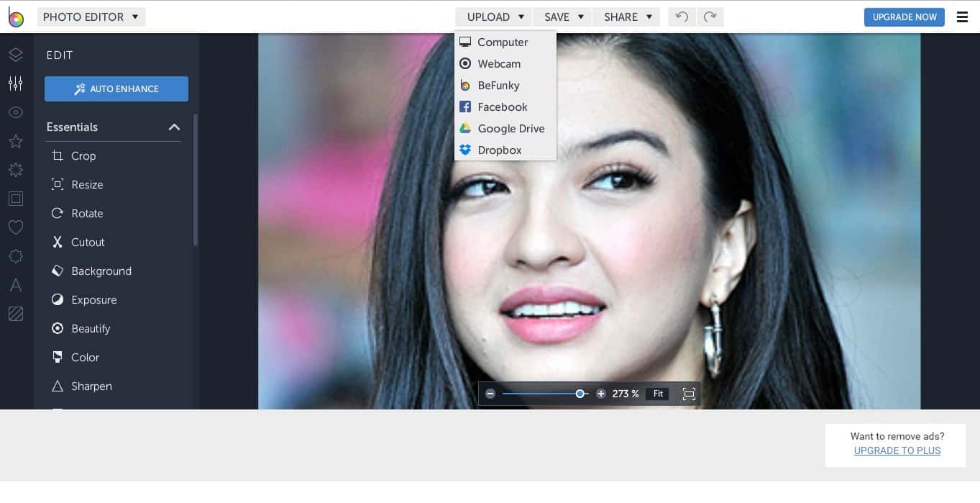Screen dimensions: 980x503
Task: Open the Save dropdown menu
Action: tap(563, 17)
